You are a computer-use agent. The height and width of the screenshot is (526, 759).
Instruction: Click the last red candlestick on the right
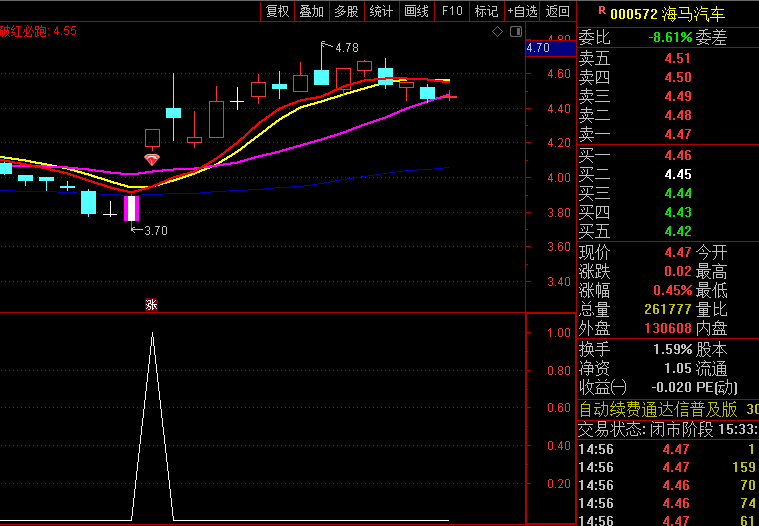451,97
